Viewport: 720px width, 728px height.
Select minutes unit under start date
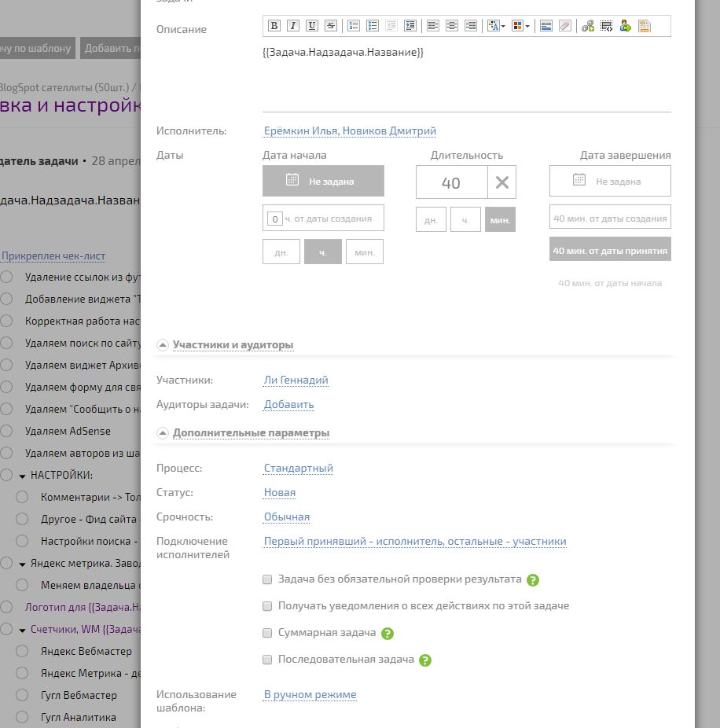365,252
